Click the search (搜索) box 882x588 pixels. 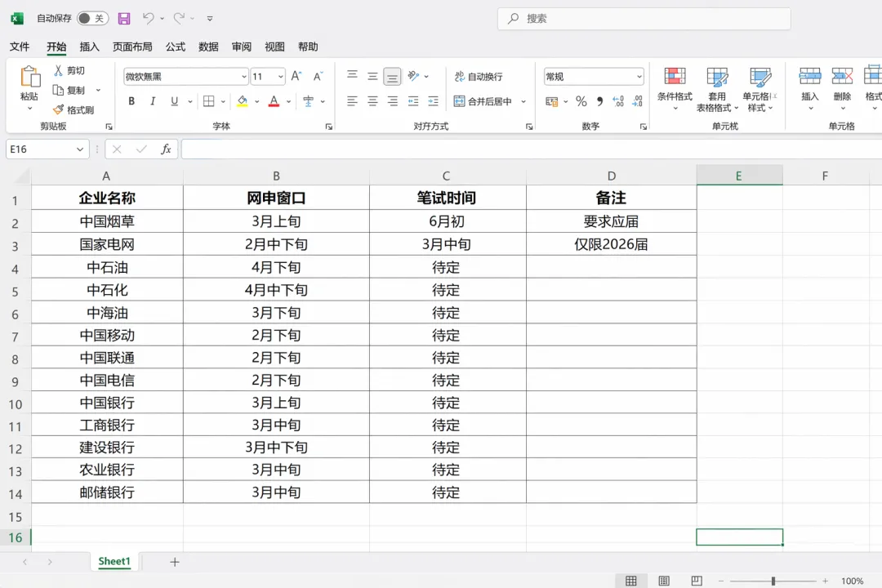(x=644, y=19)
